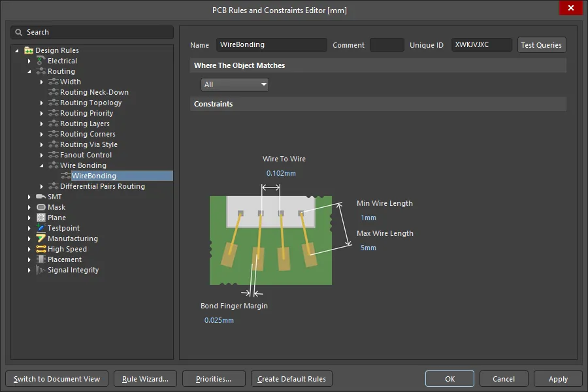The width and height of the screenshot is (588, 392).
Task: Expand the Differential Pairs Routing node
Action: coord(41,186)
